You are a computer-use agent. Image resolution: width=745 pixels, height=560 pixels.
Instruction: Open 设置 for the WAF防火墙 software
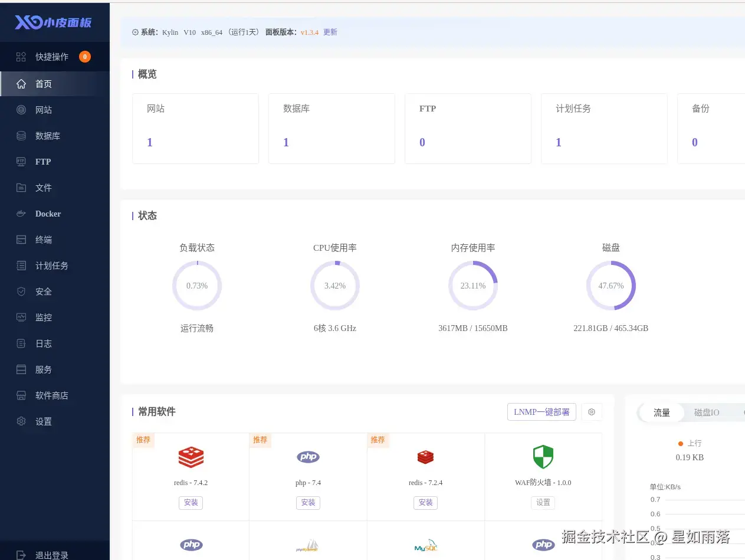543,503
